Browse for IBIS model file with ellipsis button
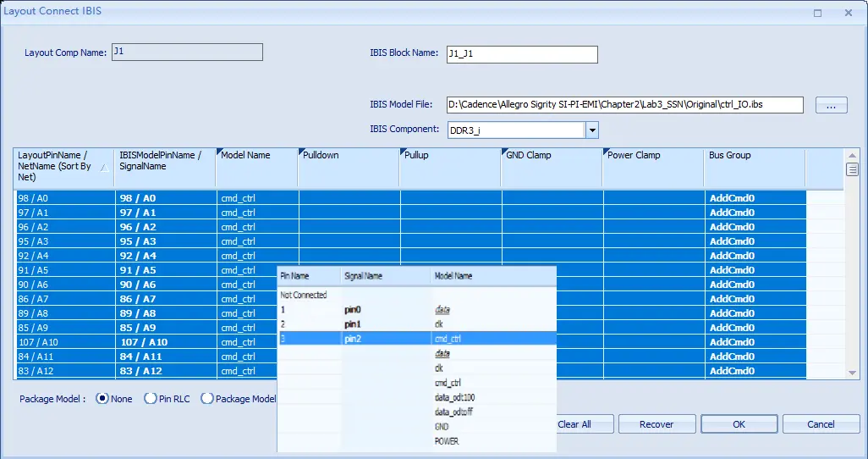The image size is (868, 459). click(x=831, y=105)
